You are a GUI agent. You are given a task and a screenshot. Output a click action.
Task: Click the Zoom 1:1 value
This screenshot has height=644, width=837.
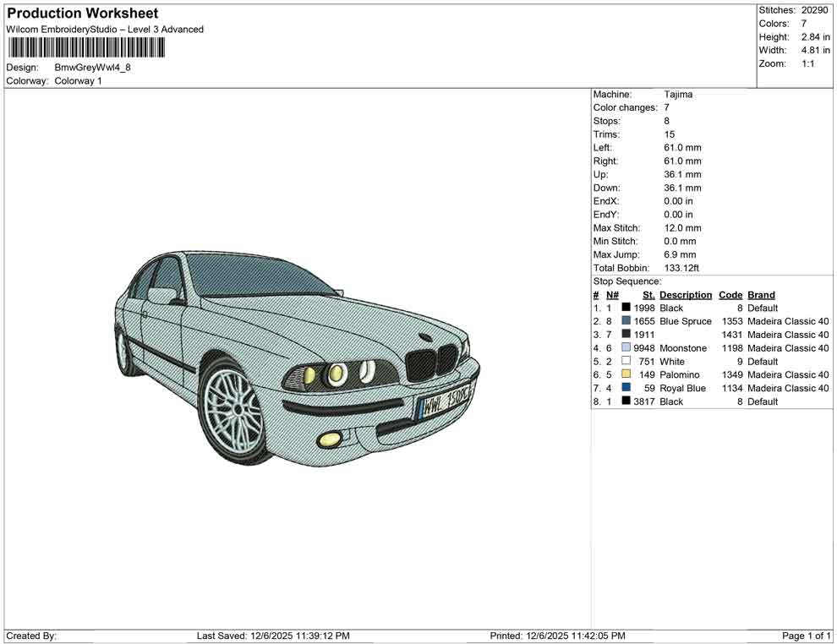810,63
